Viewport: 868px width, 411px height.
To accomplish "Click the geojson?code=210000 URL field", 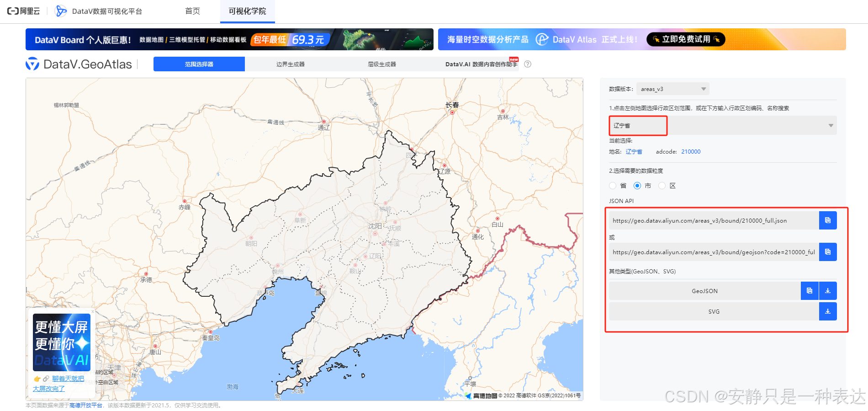I will coord(714,252).
